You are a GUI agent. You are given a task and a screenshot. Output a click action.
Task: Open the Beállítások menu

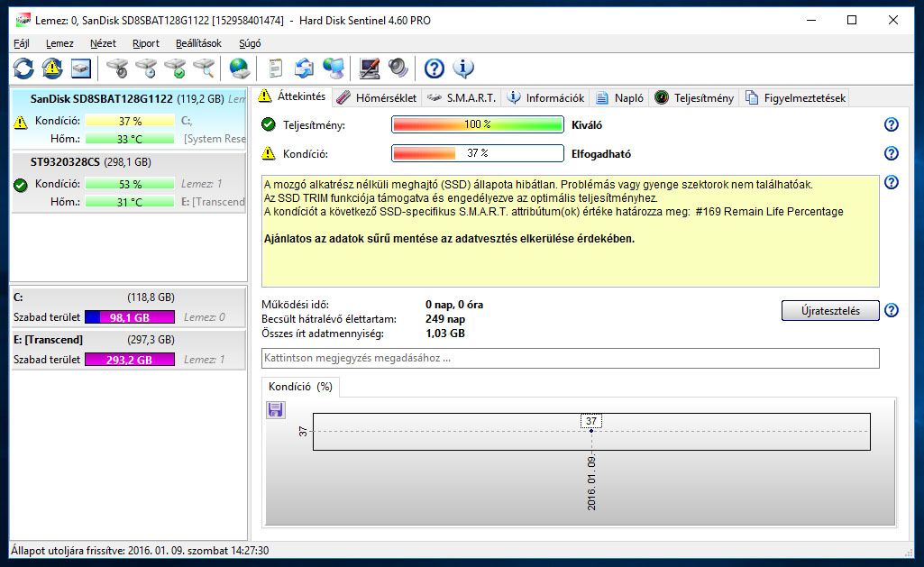(x=198, y=43)
